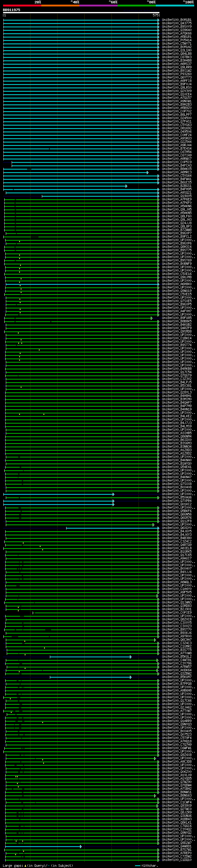Click hit label UniRef100_B7ZWW8
This screenshot has height=868, width=197.
coord(177,230)
